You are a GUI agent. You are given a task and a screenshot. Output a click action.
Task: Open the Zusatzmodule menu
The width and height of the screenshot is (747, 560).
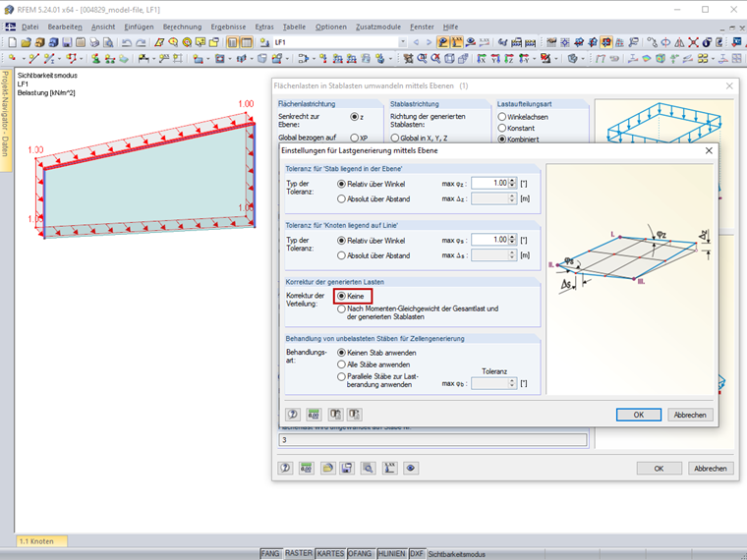[378, 28]
